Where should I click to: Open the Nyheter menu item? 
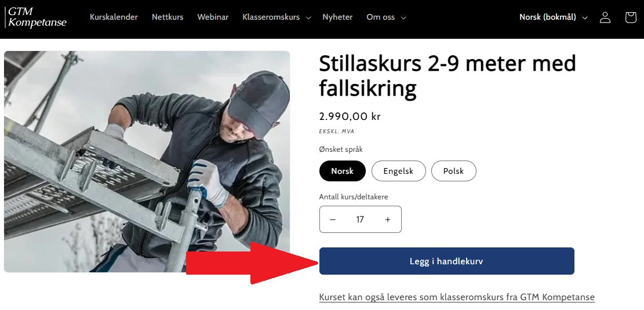click(x=337, y=17)
